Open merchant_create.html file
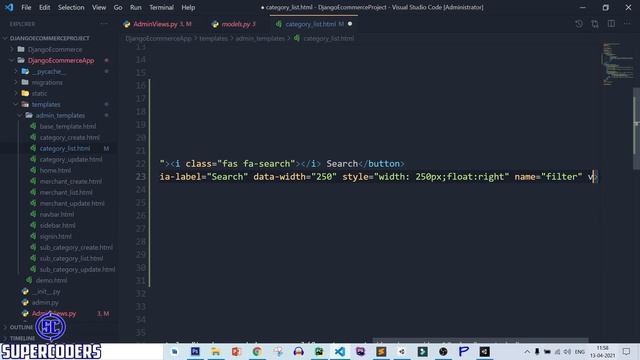 (71, 182)
